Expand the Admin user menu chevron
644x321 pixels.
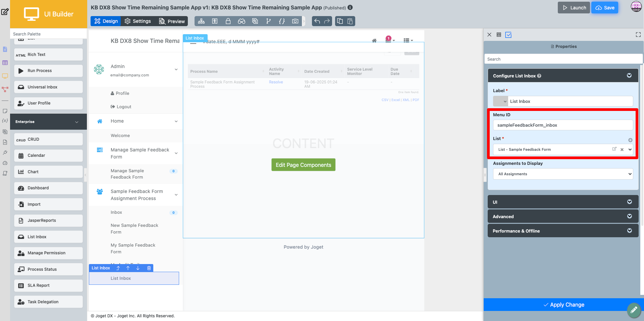(x=176, y=69)
